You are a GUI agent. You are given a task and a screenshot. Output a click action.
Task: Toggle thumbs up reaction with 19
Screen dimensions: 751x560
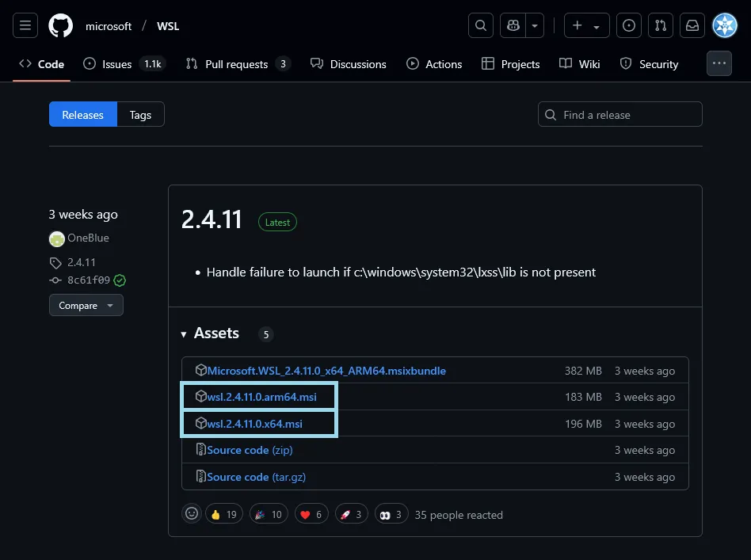pos(224,515)
